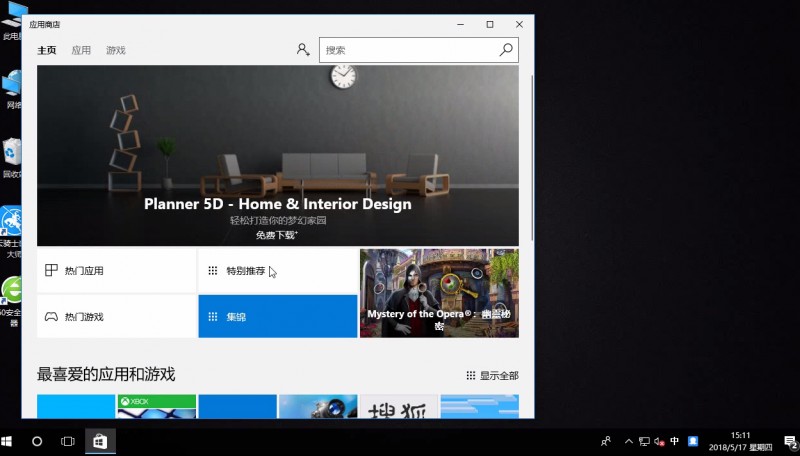Click the search magnifier icon

coord(506,49)
